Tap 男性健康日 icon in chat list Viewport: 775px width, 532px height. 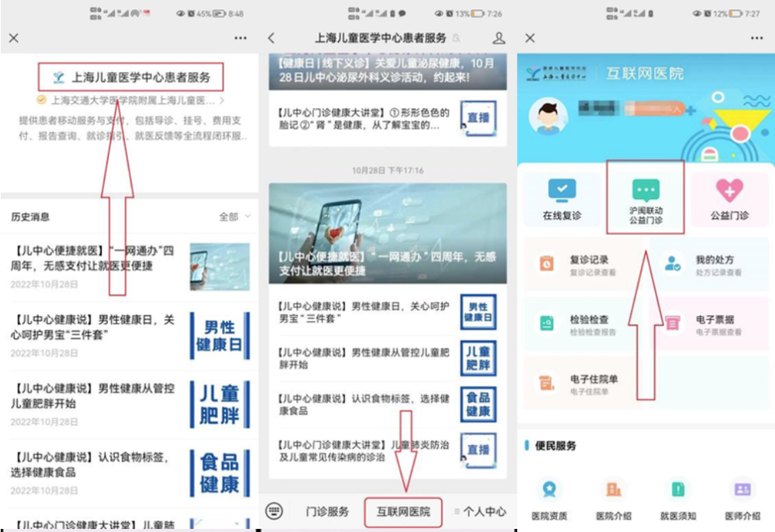[478, 312]
